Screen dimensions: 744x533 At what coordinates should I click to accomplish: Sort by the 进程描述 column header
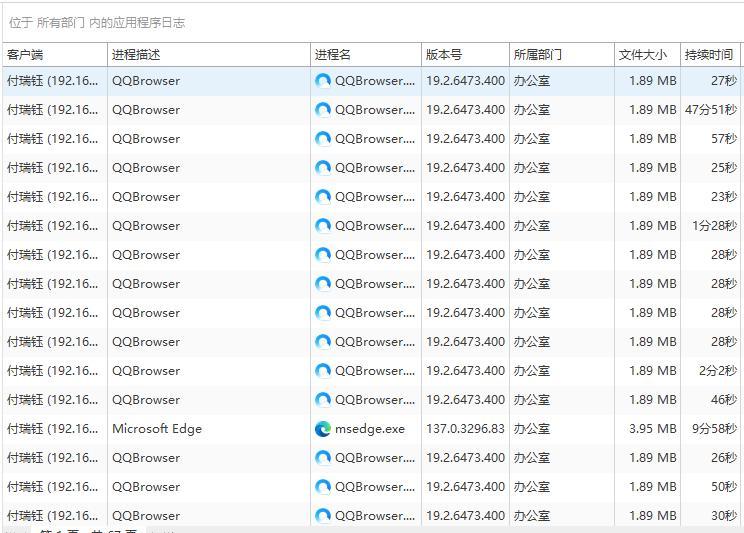[x=209, y=55]
